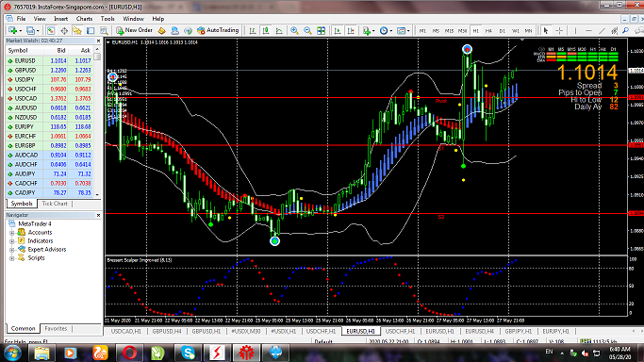Select the USDJPY row in Market Watch

[x=49, y=79]
